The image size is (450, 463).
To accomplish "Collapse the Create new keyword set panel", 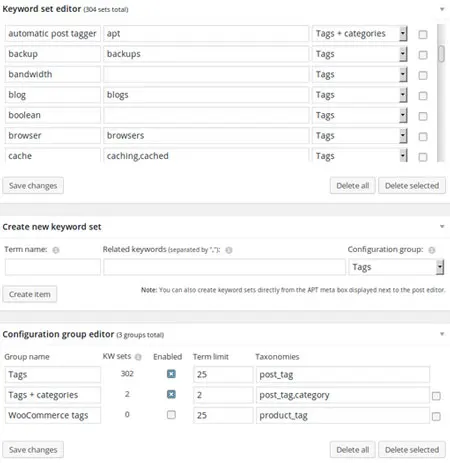I will tap(442, 227).
